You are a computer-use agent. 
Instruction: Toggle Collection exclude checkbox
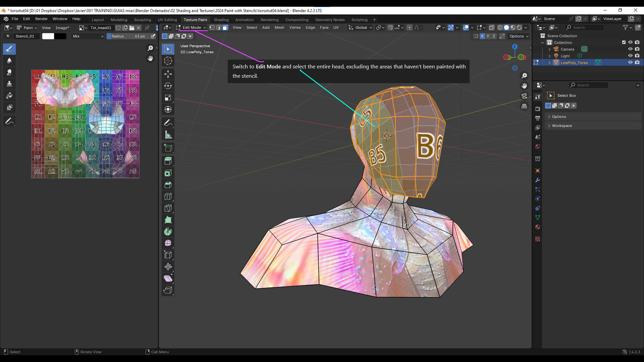click(624, 42)
